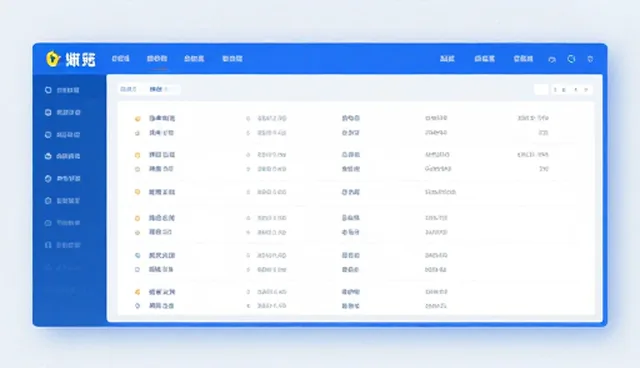
Task: Click the orange status icon of first list row
Action: tap(138, 119)
